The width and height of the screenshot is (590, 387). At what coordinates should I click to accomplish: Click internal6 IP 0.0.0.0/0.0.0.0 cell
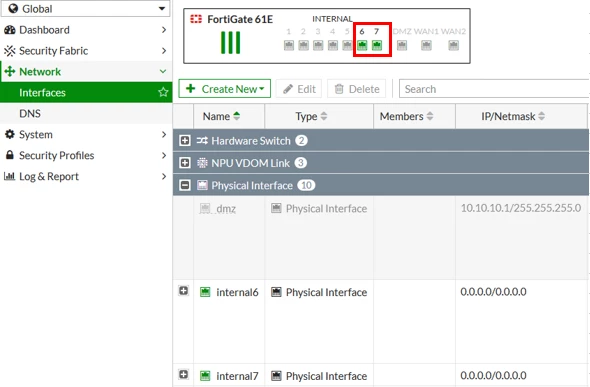click(493, 291)
